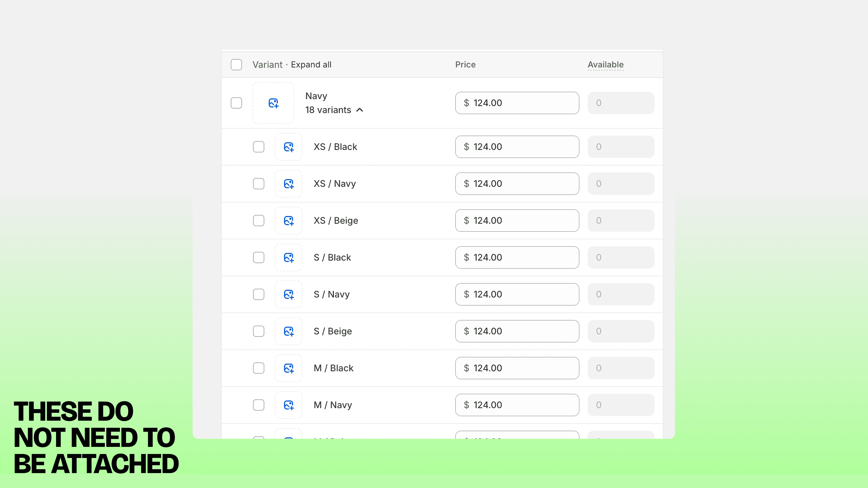Add image for XS / Navy variant

pos(288,184)
